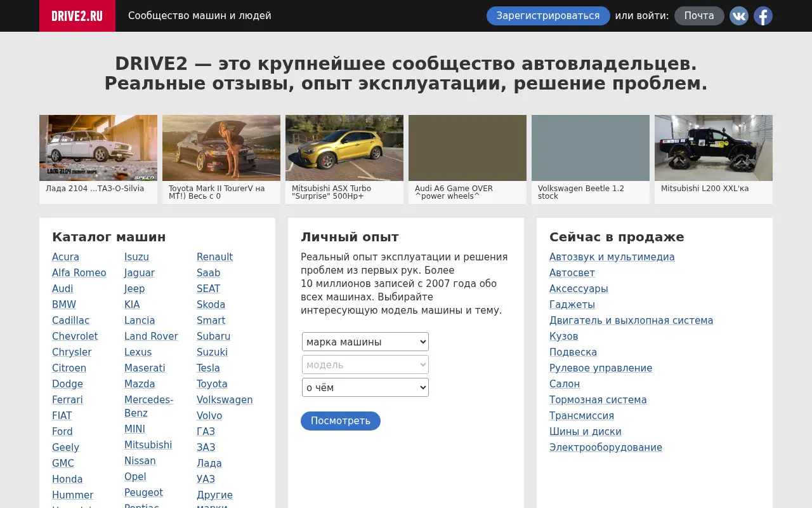Go to Alfa Romeo catalog page
The width and height of the screenshot is (812, 508).
[x=79, y=273]
